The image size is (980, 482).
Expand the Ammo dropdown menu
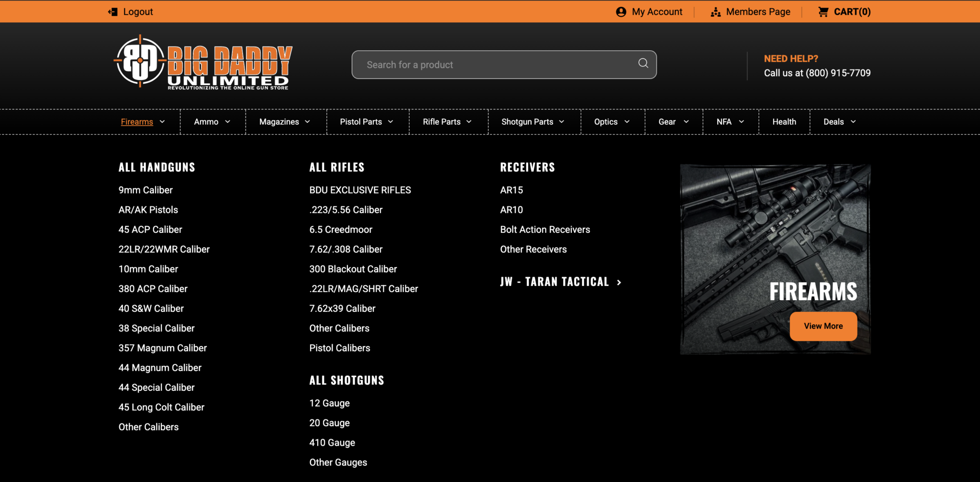pyautogui.click(x=212, y=121)
